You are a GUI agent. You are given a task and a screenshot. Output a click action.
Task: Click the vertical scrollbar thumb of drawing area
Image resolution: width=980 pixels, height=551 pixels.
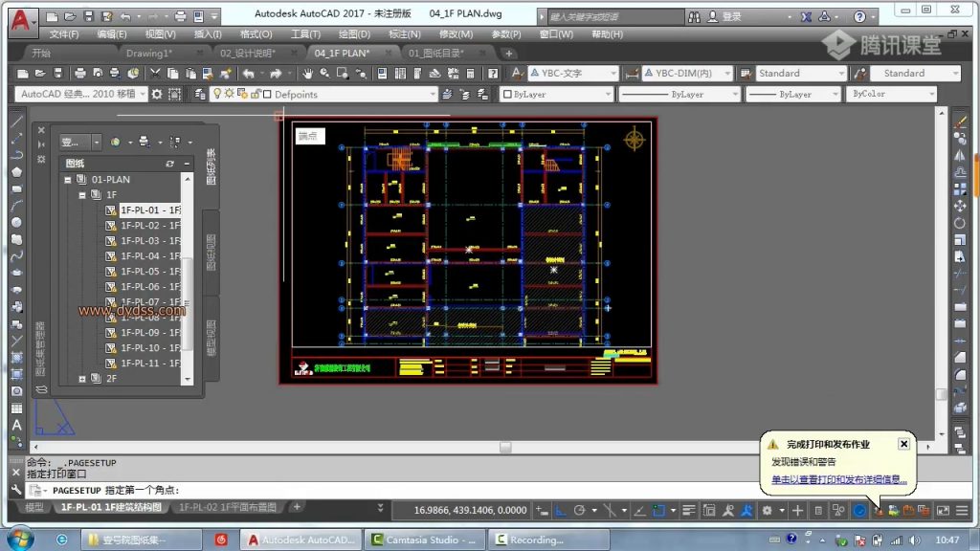pos(942,394)
